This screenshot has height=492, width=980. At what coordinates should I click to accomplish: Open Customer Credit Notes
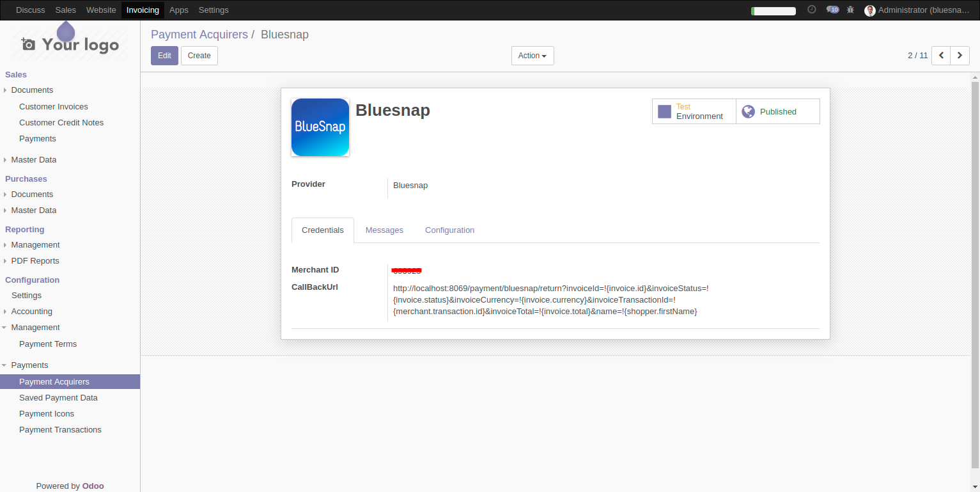coord(61,123)
